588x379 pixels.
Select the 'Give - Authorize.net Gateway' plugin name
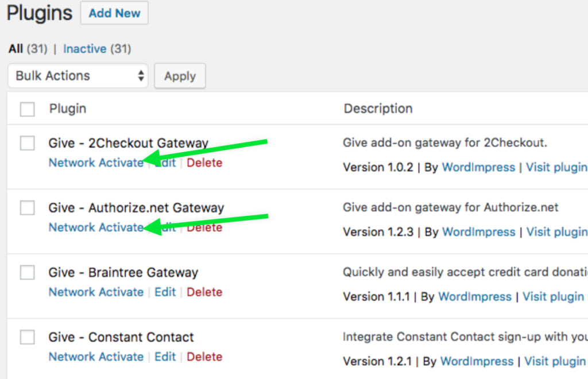coord(136,208)
